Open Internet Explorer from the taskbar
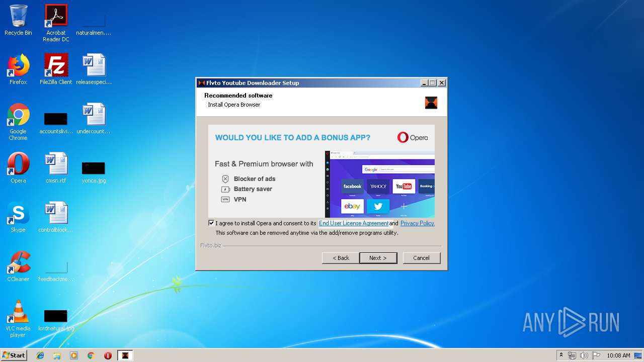Image resolution: width=644 pixels, height=362 pixels. pyautogui.click(x=40, y=355)
